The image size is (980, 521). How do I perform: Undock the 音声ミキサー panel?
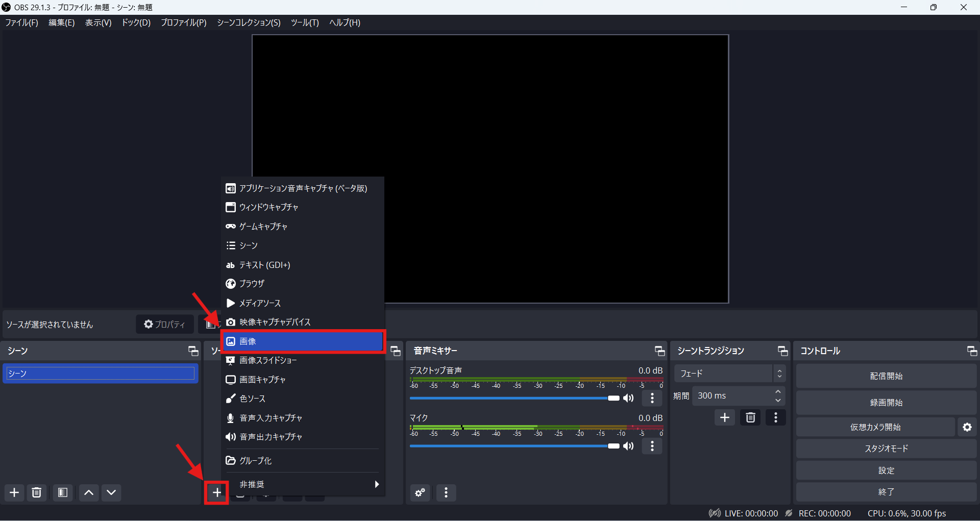click(659, 351)
